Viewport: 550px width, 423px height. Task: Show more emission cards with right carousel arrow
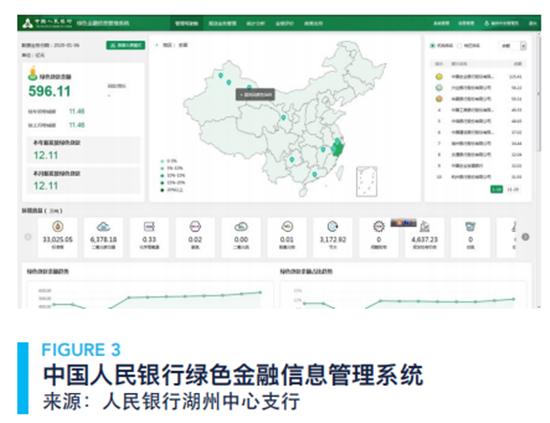[x=525, y=237]
